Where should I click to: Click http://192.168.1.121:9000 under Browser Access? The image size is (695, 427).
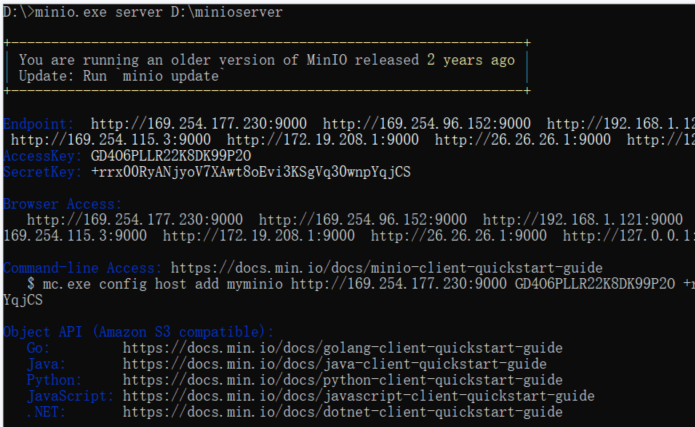pos(582,219)
